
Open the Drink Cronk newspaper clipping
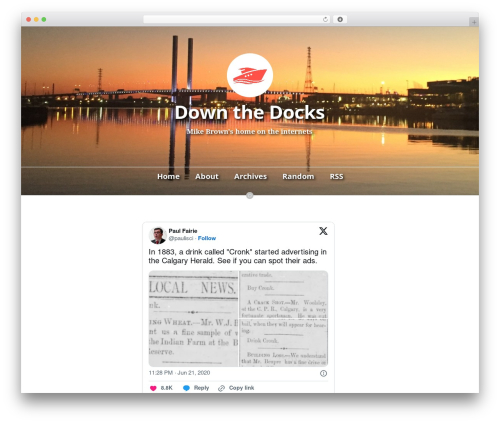tap(284, 343)
